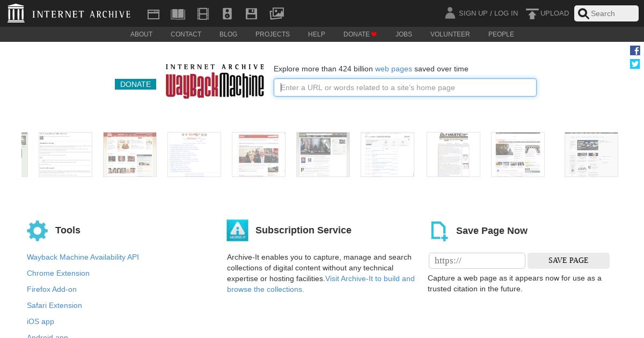The width and height of the screenshot is (644, 338).
Task: Click the LOG IN link
Action: tap(506, 13)
